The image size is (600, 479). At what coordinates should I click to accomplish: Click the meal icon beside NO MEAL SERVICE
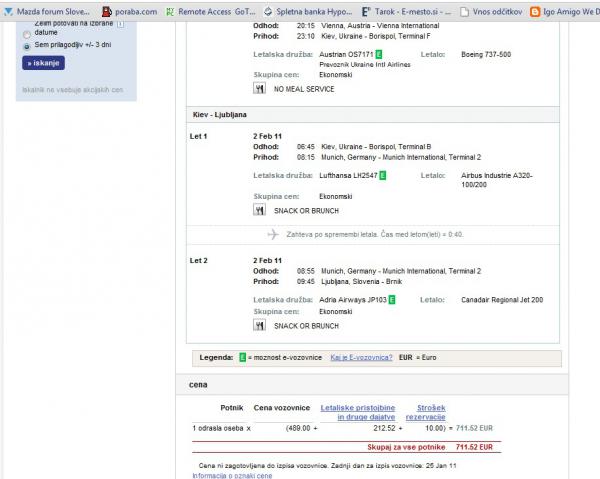click(x=260, y=88)
